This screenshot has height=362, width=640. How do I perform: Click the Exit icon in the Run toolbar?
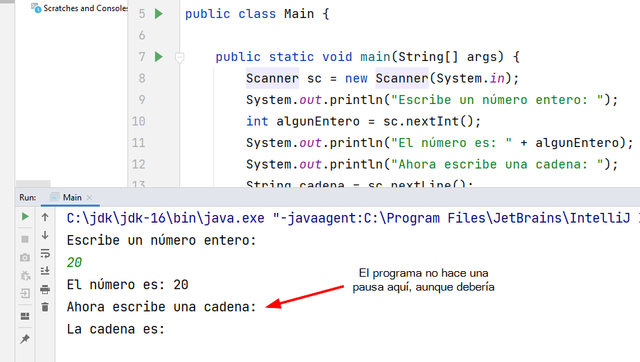(x=25, y=293)
